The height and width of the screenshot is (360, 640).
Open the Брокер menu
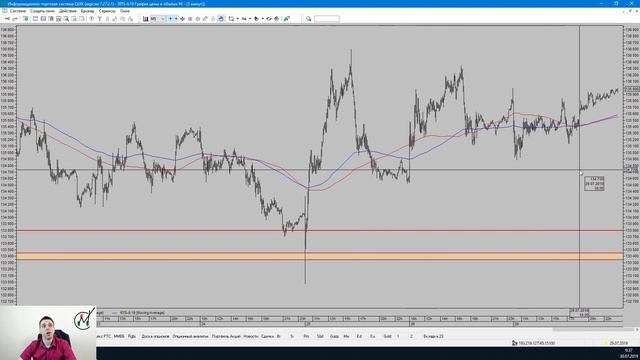[87, 11]
